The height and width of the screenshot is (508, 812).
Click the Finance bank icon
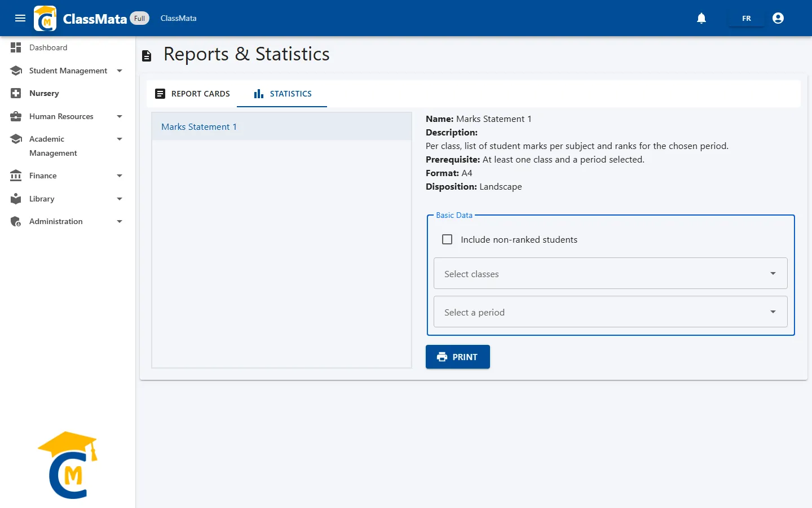(16, 176)
